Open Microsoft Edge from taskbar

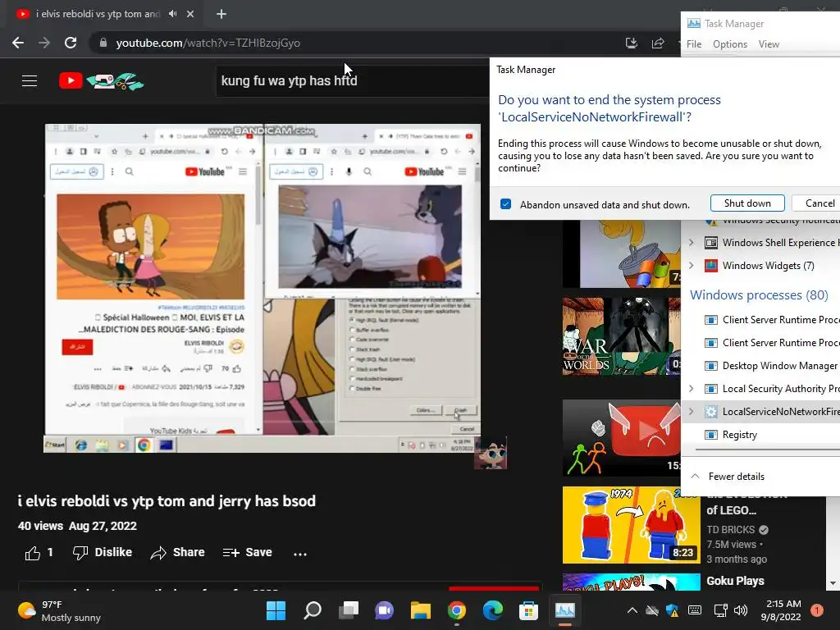(492, 610)
